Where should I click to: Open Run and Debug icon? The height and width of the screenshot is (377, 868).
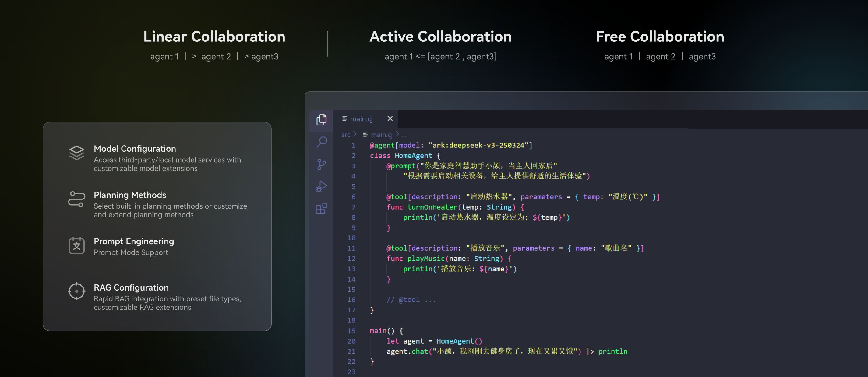pos(321,186)
